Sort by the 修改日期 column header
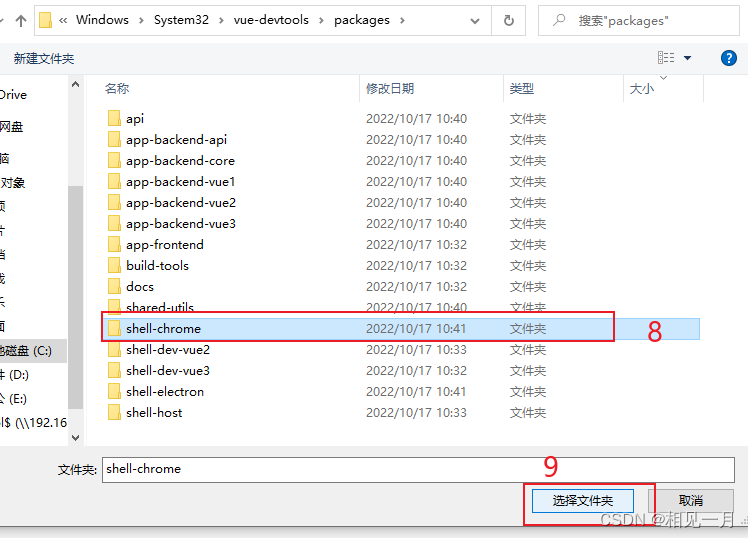 tap(390, 88)
